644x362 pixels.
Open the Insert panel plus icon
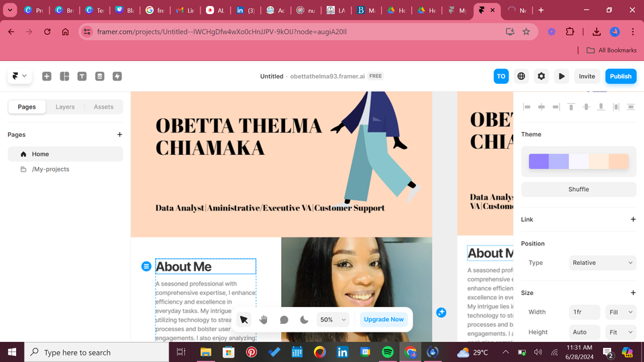(x=47, y=76)
